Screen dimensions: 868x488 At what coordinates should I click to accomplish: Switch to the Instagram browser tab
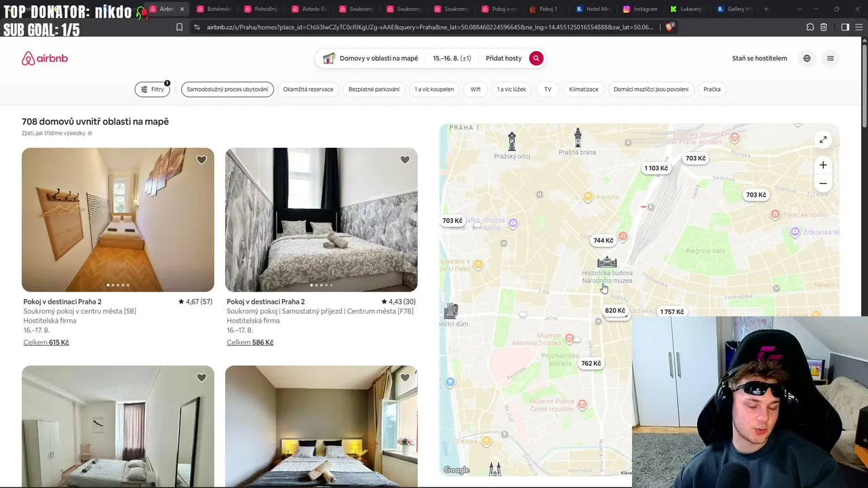pos(641,9)
